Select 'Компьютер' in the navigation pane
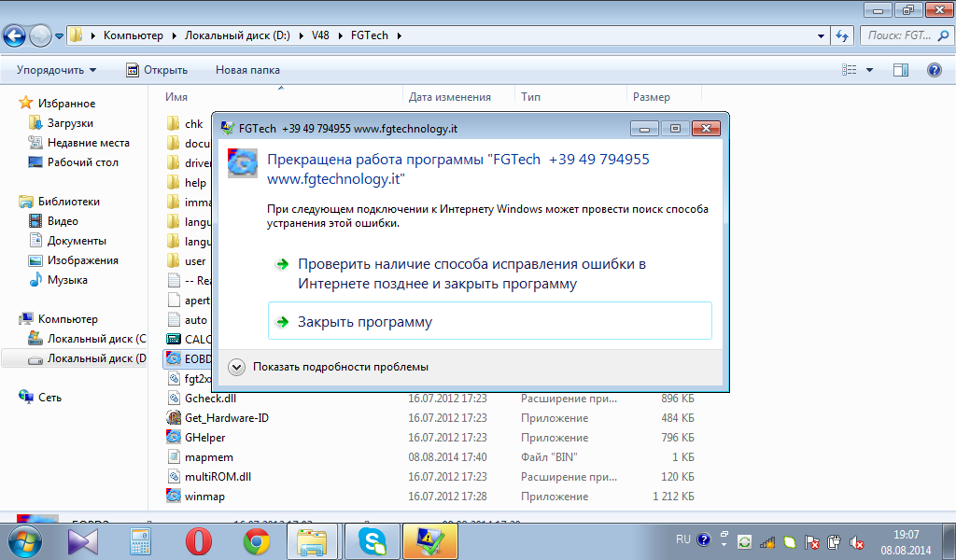 coord(67,319)
